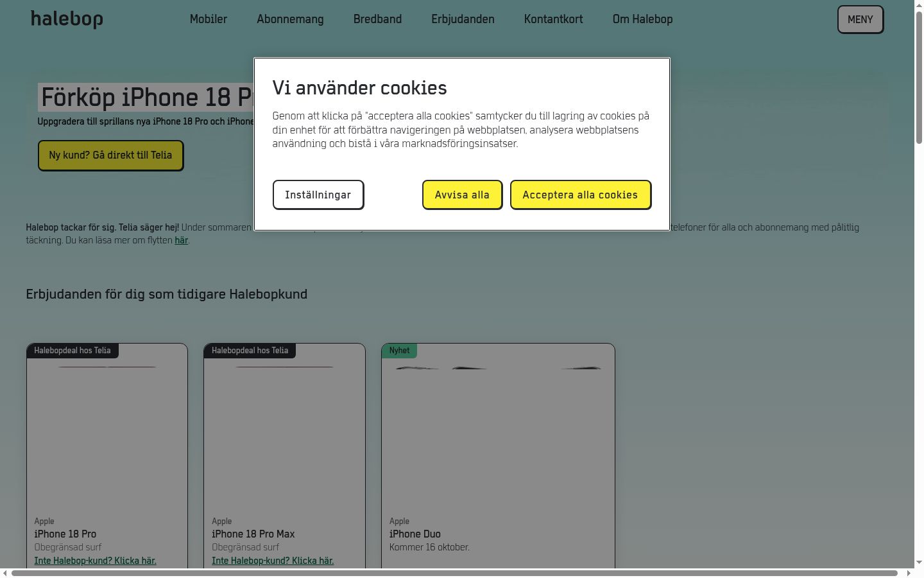Open cookie Inställningar

click(318, 195)
